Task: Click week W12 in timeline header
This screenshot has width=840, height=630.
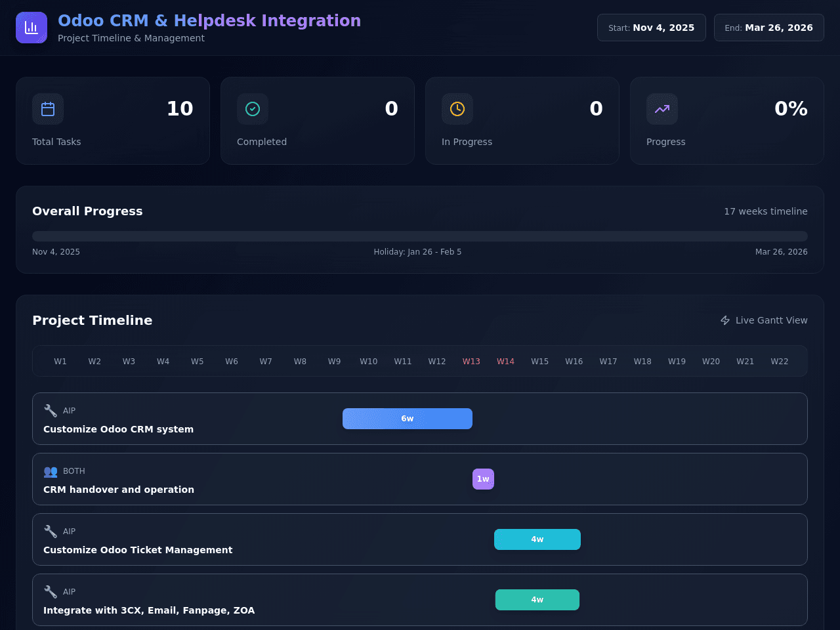Action: 437,362
